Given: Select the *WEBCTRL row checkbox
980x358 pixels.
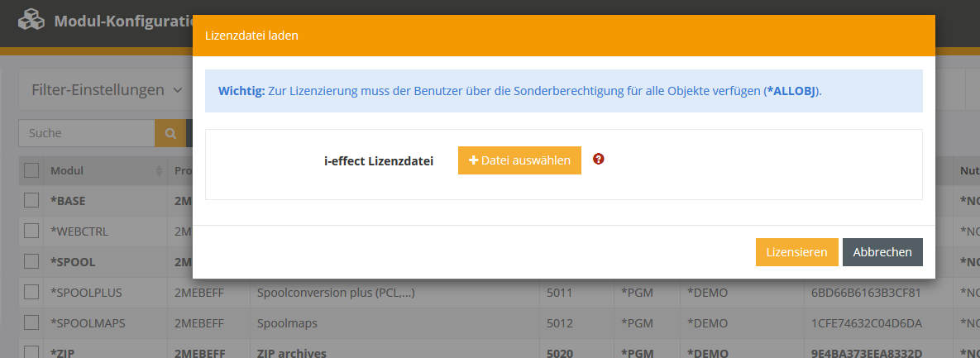Looking at the screenshot, I should tap(31, 231).
